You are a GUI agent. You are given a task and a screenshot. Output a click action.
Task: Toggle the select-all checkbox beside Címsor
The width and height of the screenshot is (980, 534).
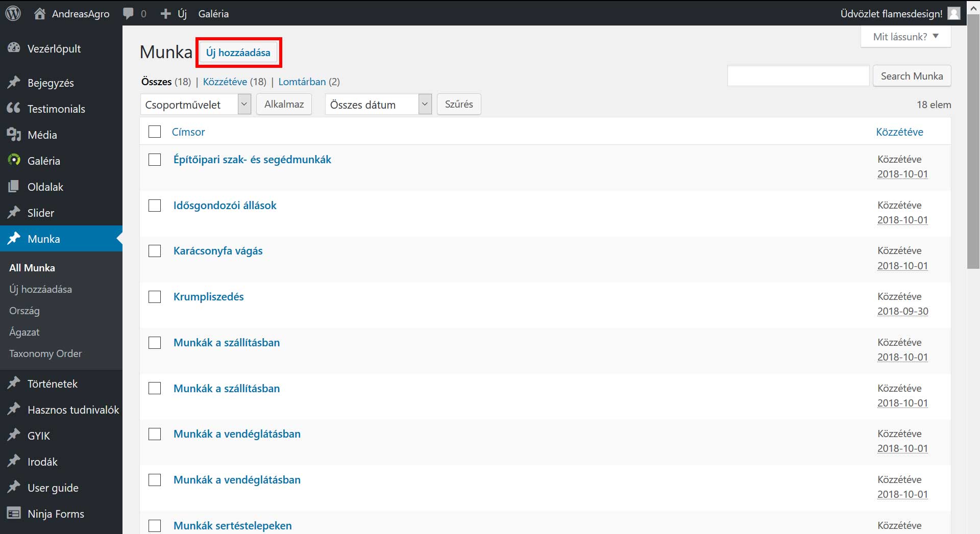pos(155,132)
